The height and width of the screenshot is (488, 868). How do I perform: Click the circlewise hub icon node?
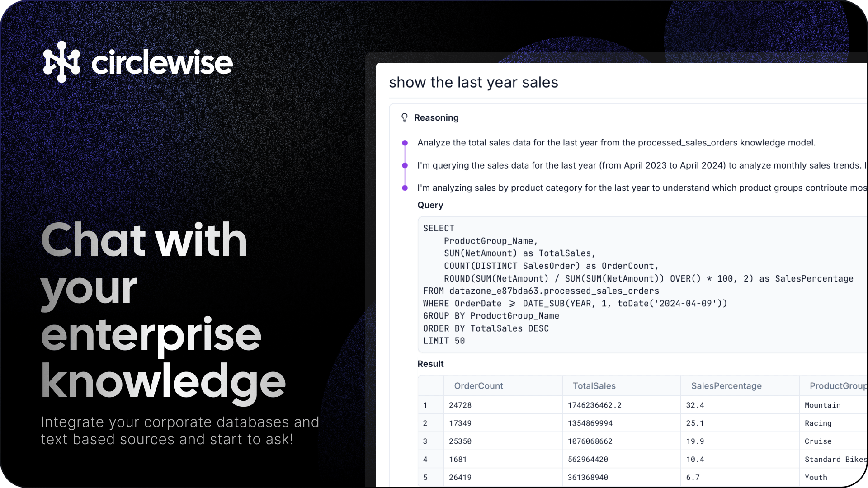tap(62, 62)
